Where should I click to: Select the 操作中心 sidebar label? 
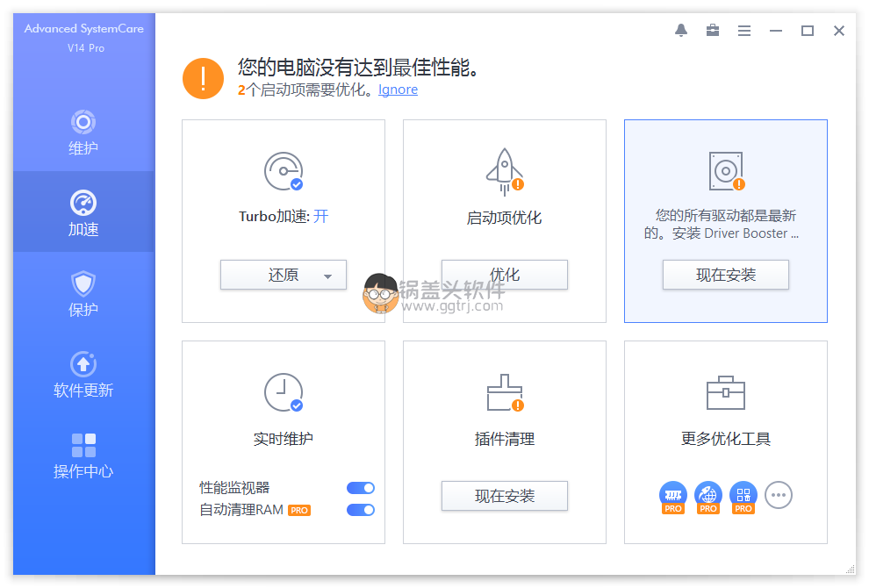coord(83,471)
